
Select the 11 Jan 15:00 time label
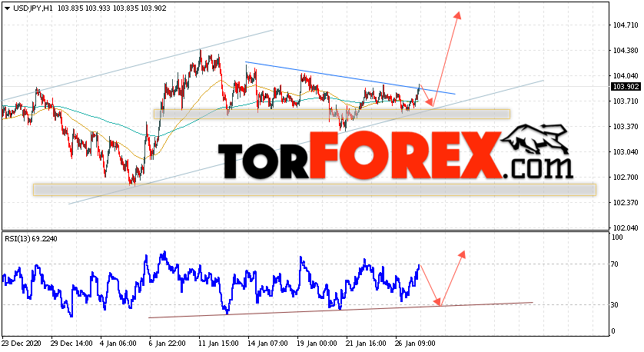218,344
